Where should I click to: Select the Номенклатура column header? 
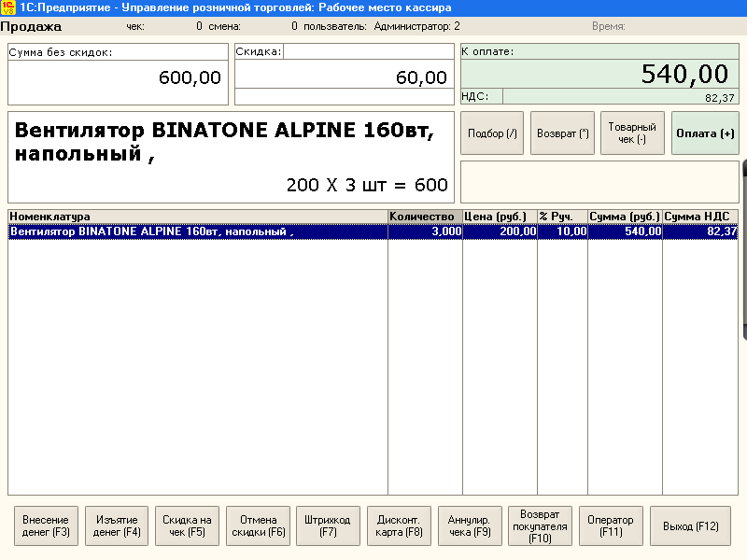point(198,217)
